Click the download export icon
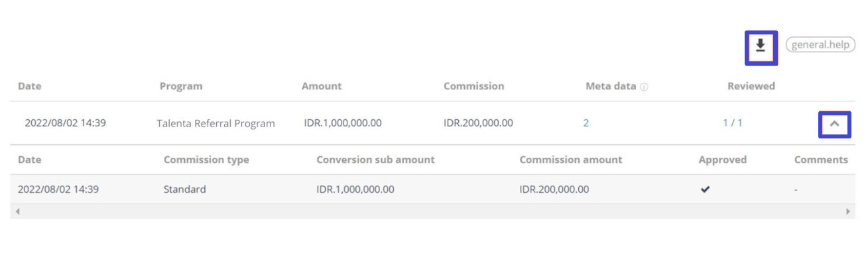 (761, 46)
